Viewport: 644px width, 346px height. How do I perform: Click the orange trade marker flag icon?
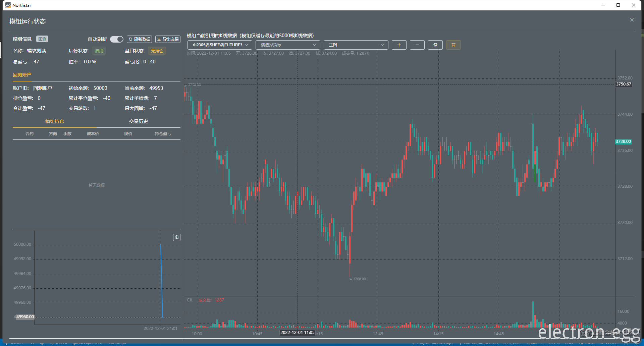pos(453,45)
